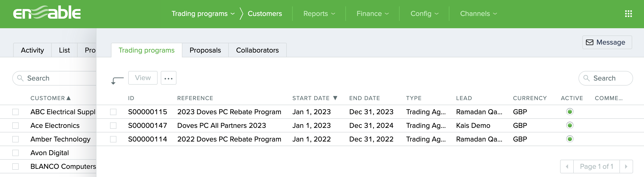Select customer Amber Technology
Image resolution: width=644 pixels, height=177 pixels.
click(x=60, y=139)
